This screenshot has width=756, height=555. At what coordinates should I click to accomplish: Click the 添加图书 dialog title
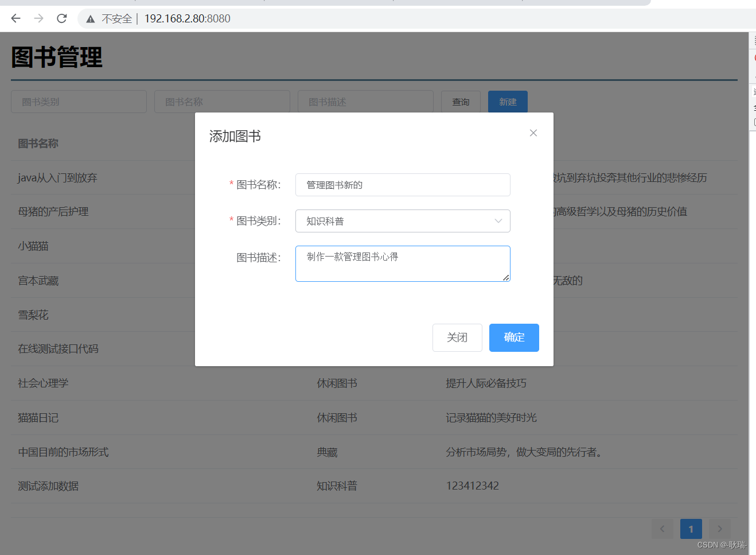[235, 136]
